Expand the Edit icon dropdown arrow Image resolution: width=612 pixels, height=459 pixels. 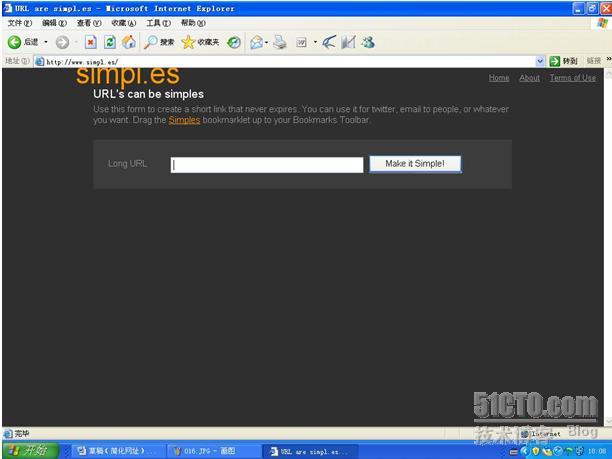pyautogui.click(x=315, y=42)
